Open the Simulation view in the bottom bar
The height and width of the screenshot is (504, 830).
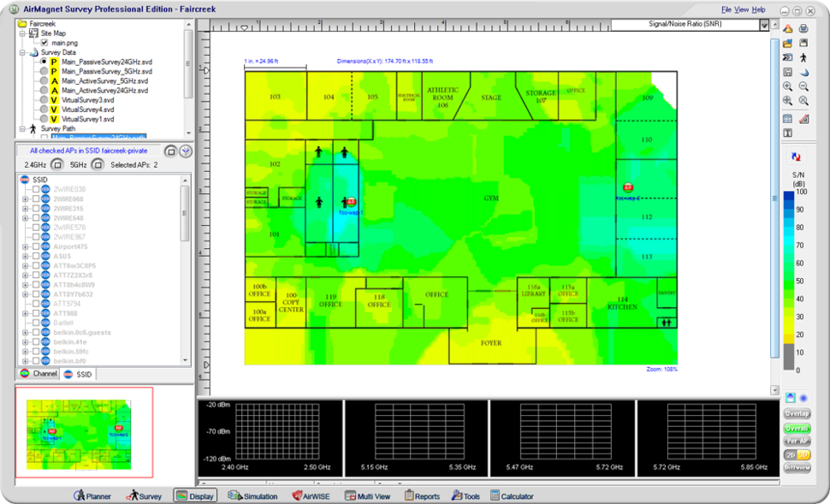tap(252, 496)
